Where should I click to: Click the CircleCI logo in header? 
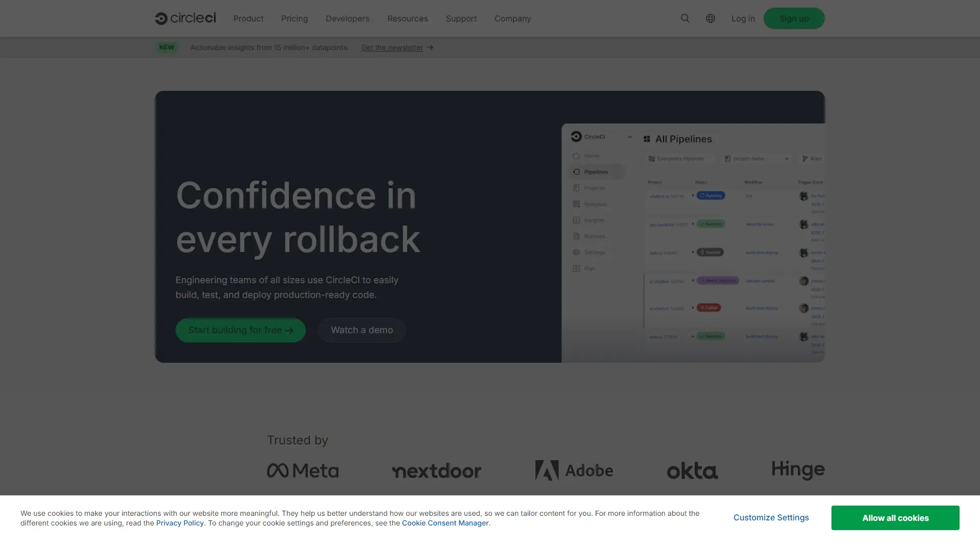[185, 18]
